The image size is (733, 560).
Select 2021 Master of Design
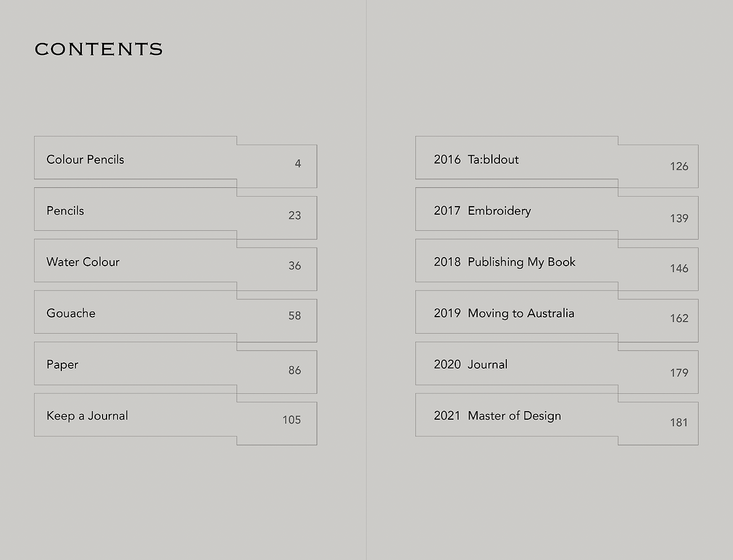[x=517, y=415]
